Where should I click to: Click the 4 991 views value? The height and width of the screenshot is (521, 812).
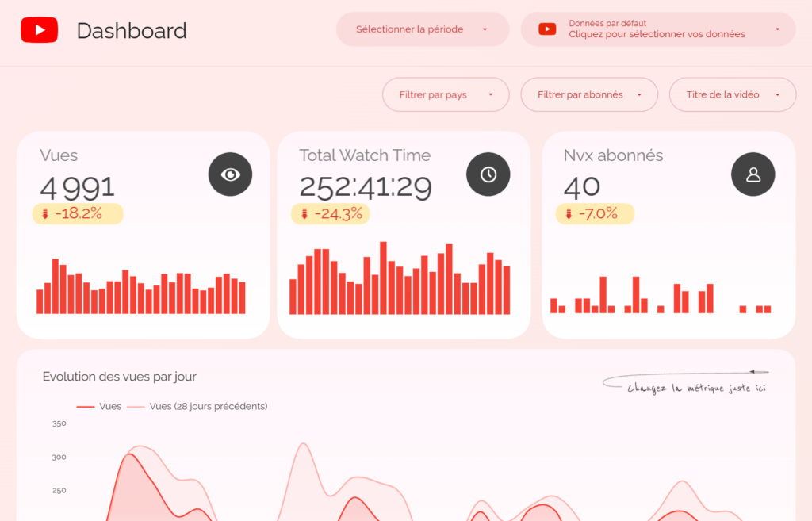76,187
